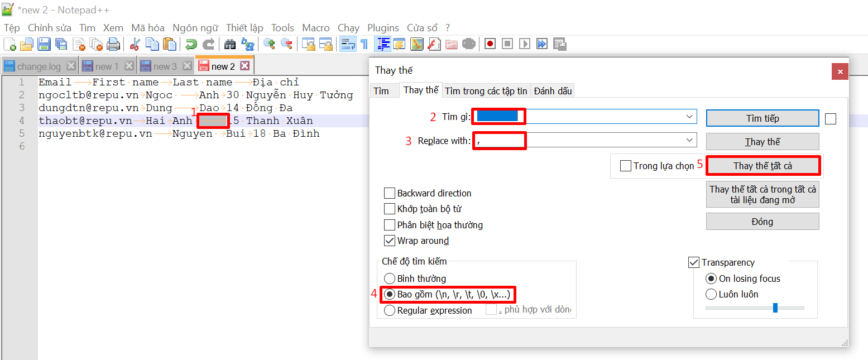Toggle the show all characters pilcrow icon

364,44
